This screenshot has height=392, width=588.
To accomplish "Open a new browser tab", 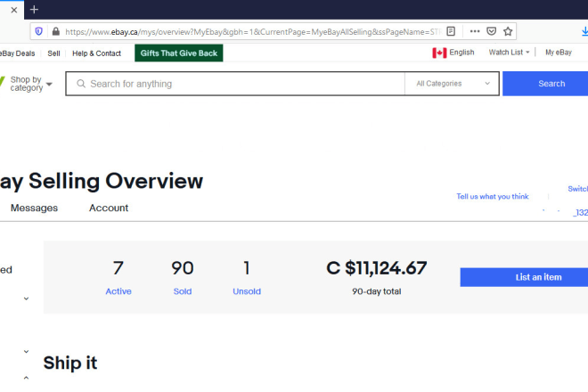I will pos(34,10).
